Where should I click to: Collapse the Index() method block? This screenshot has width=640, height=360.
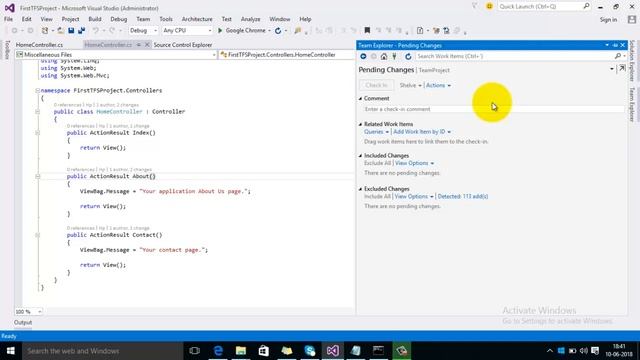tap(37, 133)
